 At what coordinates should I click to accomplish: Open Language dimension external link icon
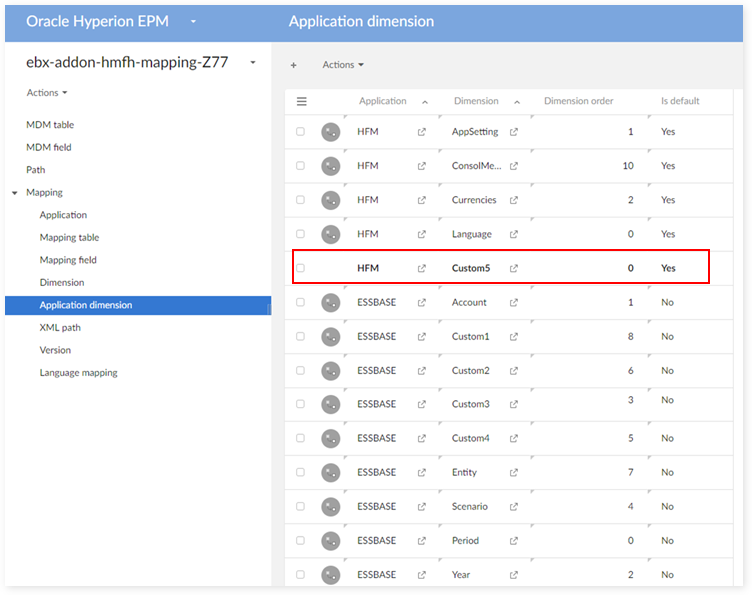514,234
